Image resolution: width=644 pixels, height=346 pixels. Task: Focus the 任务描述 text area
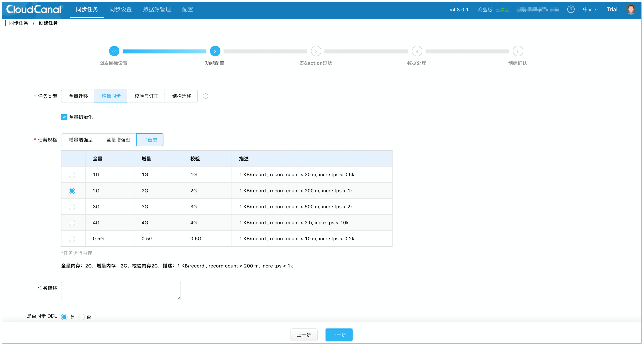pos(121,291)
